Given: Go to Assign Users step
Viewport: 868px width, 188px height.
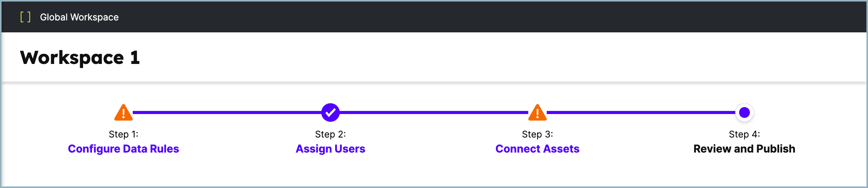Looking at the screenshot, I should click(331, 149).
